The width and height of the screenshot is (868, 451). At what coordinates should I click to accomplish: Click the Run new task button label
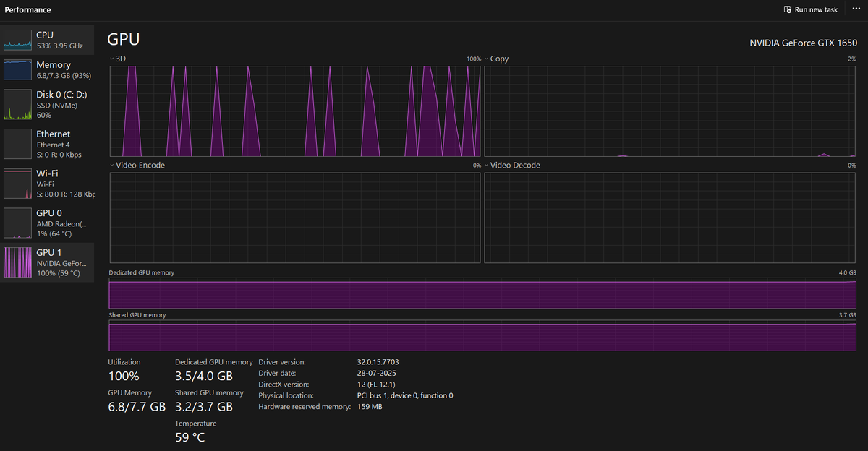coord(816,9)
